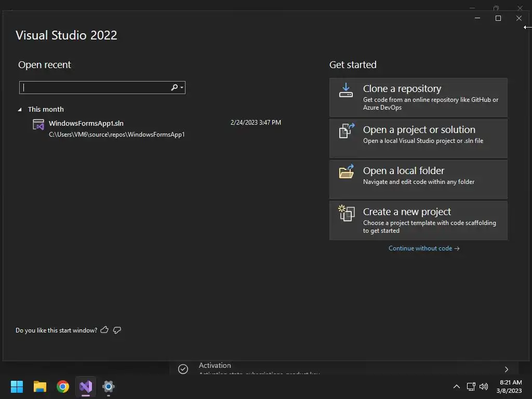532x399 pixels.
Task: Open the Windows Start menu
Action: (17, 387)
